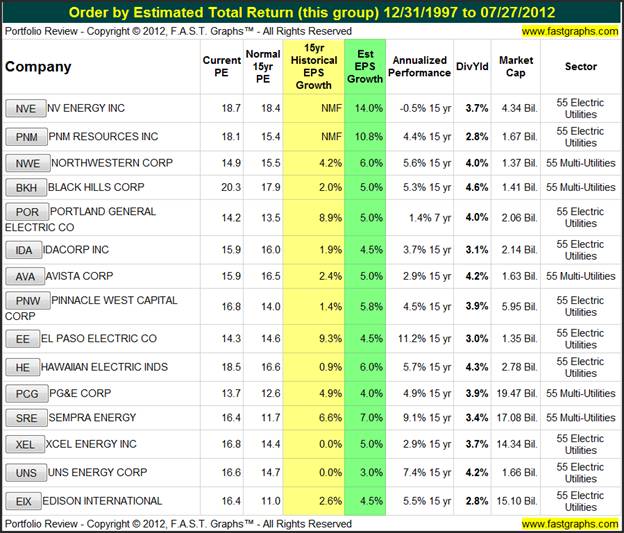Click El Paso Electric's 11.2% annualized performance
The width and height of the screenshot is (624, 533).
click(x=424, y=338)
